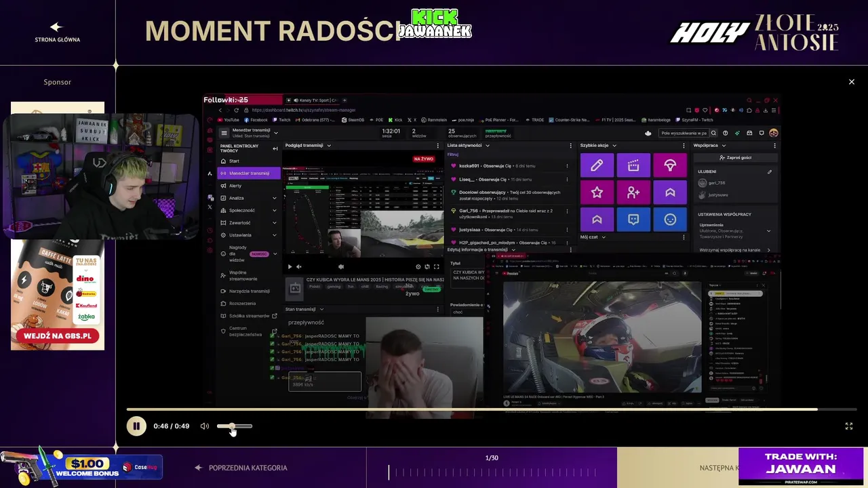This screenshot has width=868, height=488.
Task: Click the help question mark icon in the dashboard
Action: point(725,133)
